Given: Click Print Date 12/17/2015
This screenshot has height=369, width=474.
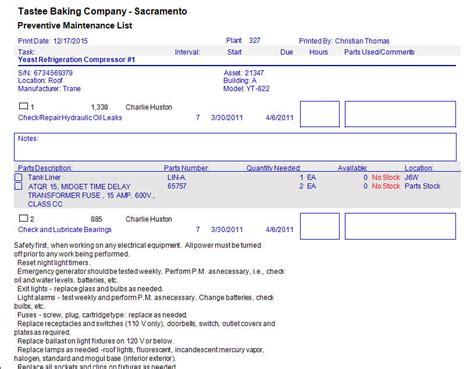Looking at the screenshot, I should [x=53, y=41].
